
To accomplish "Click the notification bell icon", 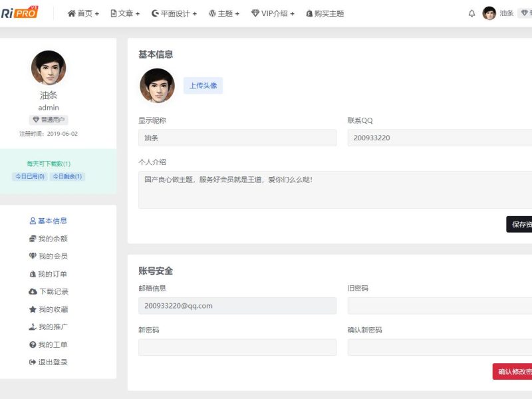I will pyautogui.click(x=472, y=13).
